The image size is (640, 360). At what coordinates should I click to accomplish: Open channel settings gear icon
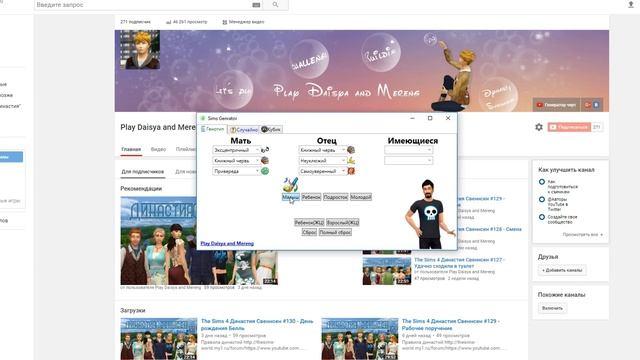coord(539,127)
